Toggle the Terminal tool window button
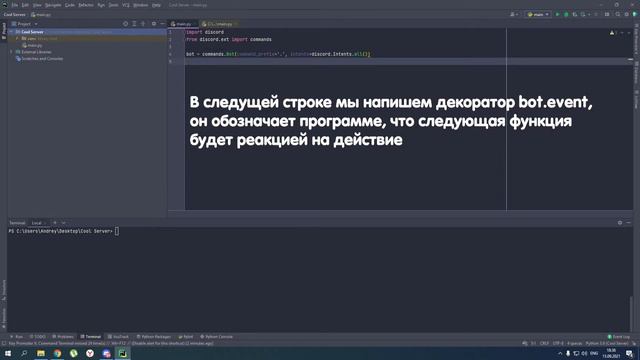This screenshot has height=360, width=640. pyautogui.click(x=91, y=337)
